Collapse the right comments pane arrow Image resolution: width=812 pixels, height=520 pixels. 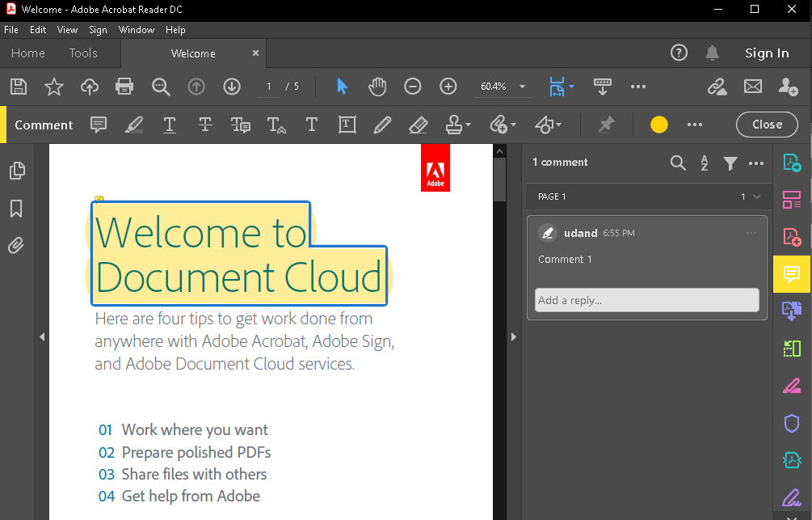[x=513, y=337]
